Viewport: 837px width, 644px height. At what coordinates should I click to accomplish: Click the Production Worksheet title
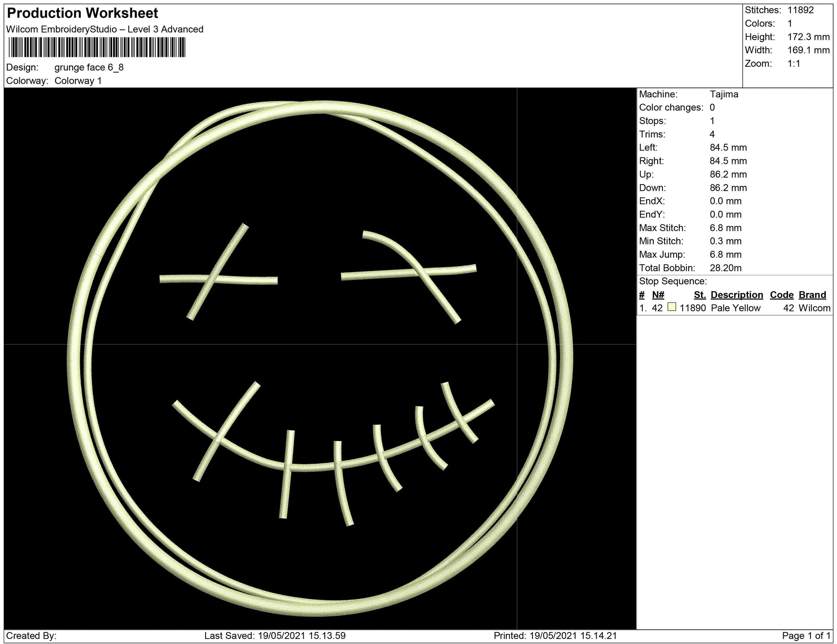click(x=83, y=13)
